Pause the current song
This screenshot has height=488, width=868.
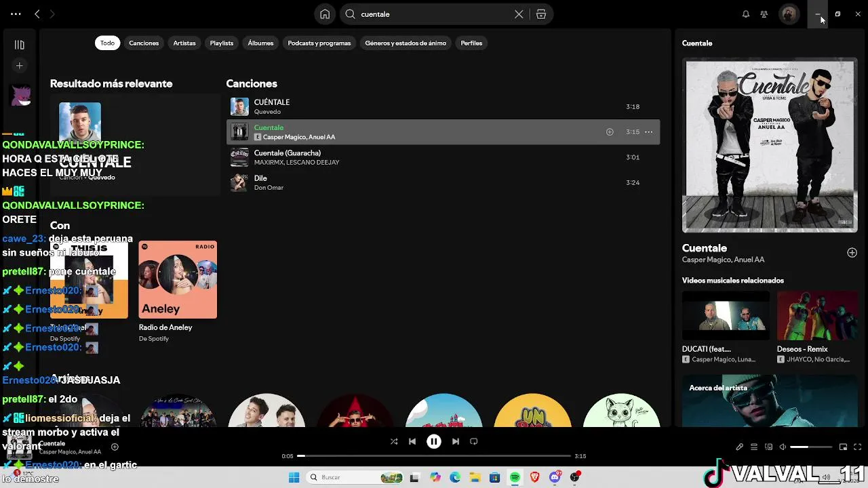434,441
